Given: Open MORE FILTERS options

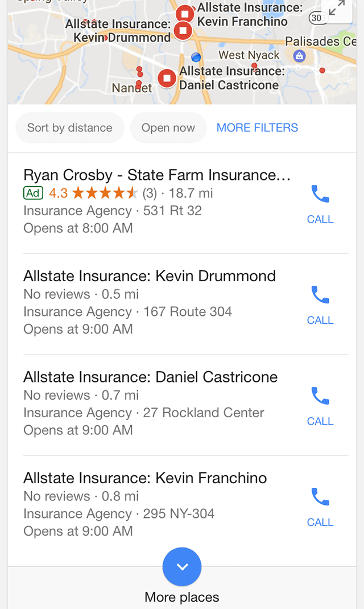Looking at the screenshot, I should pos(257,127).
